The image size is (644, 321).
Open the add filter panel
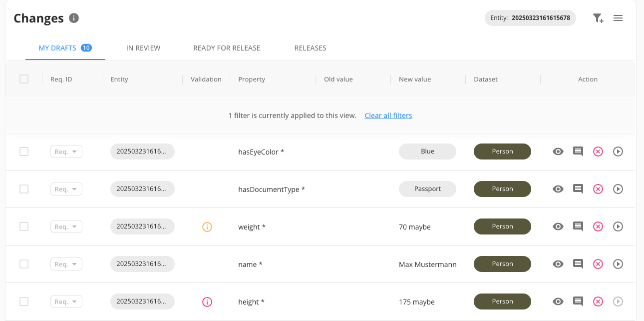click(x=598, y=18)
